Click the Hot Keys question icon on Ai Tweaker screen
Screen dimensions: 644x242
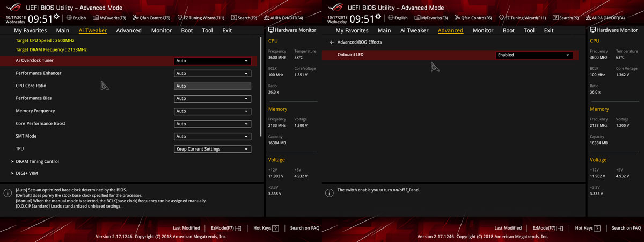[275, 229]
